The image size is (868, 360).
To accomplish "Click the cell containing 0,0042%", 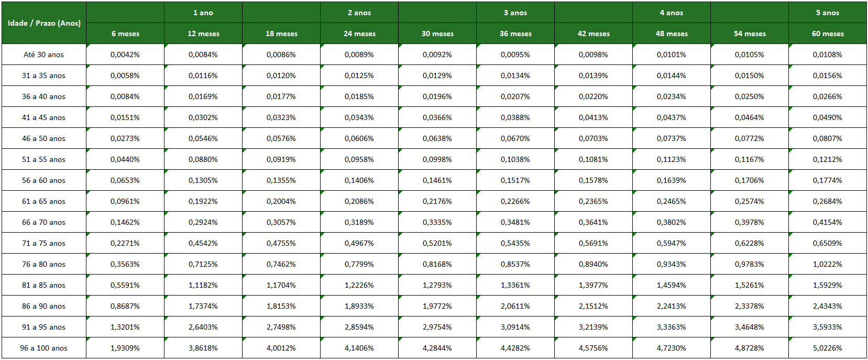I will (125, 54).
